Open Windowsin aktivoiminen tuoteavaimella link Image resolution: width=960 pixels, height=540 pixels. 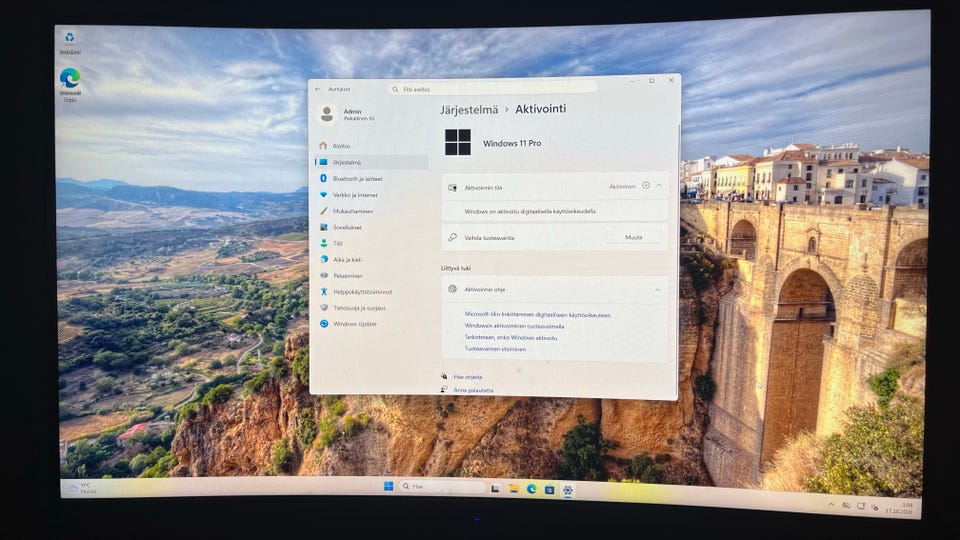pyautogui.click(x=514, y=326)
